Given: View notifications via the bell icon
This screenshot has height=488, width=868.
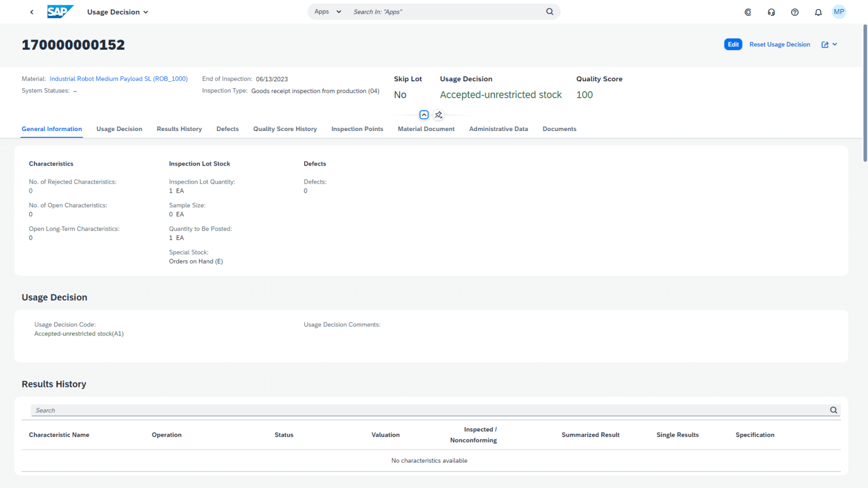Looking at the screenshot, I should pos(818,11).
